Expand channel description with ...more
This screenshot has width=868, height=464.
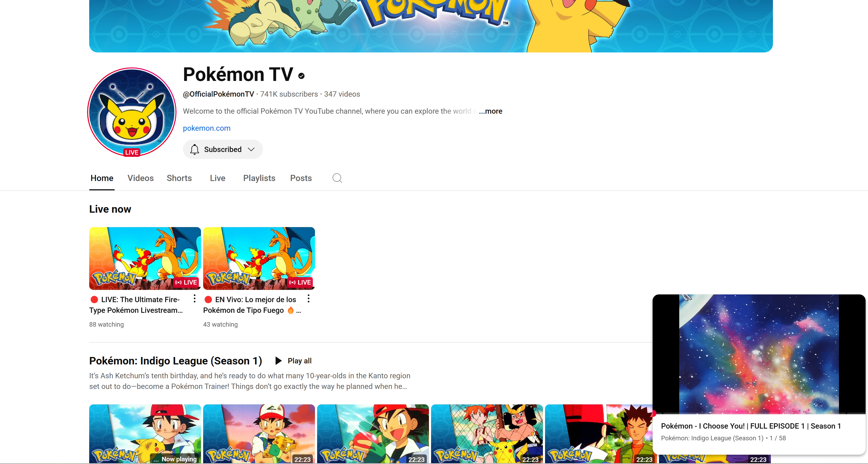[x=491, y=111]
